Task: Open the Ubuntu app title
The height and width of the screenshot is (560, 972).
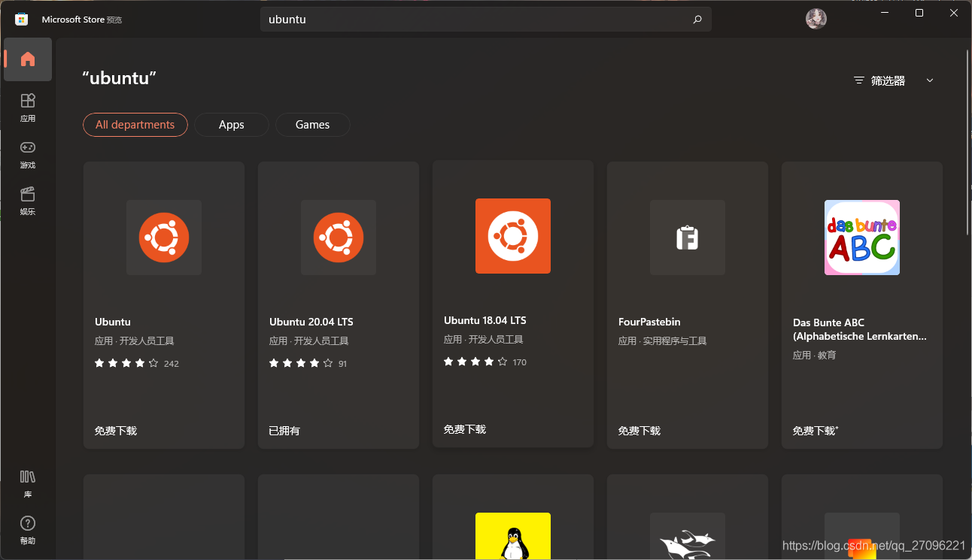Action: click(113, 322)
